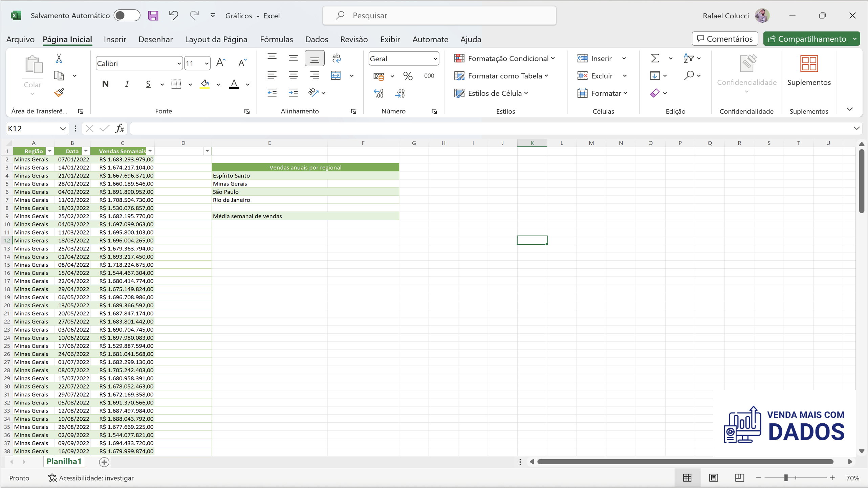Click the AutoSum sigma icon
Viewport: 868px width, 488px height.
point(654,58)
